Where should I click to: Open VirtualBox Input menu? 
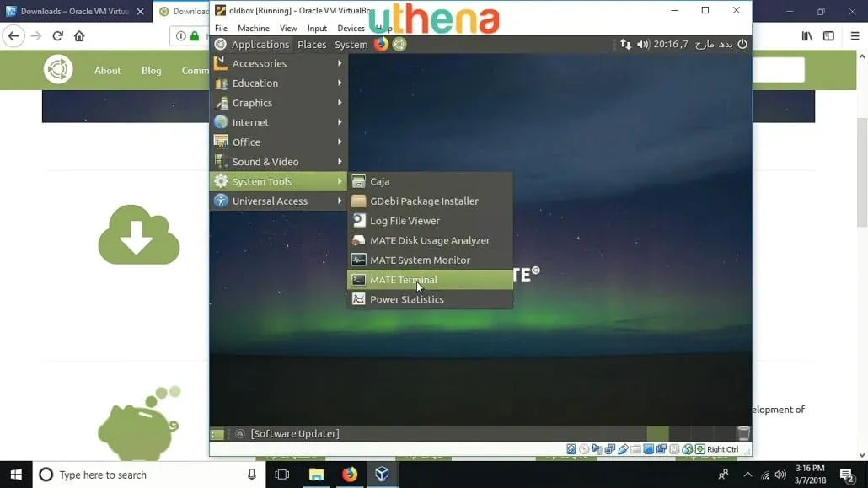(317, 29)
